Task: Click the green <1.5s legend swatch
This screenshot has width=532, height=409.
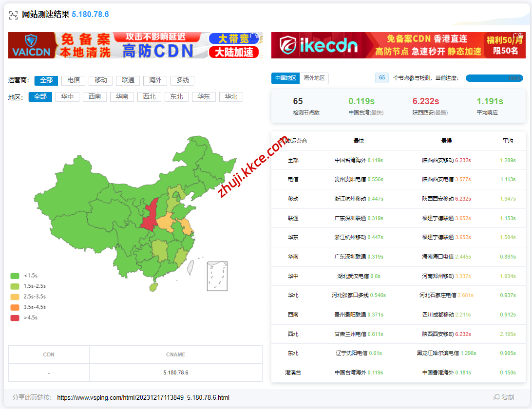Action: [x=15, y=276]
